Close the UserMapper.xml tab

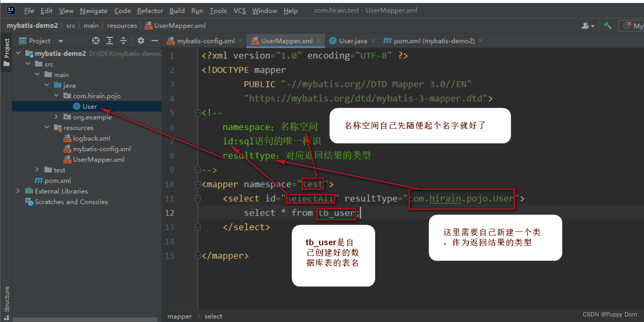coord(319,41)
